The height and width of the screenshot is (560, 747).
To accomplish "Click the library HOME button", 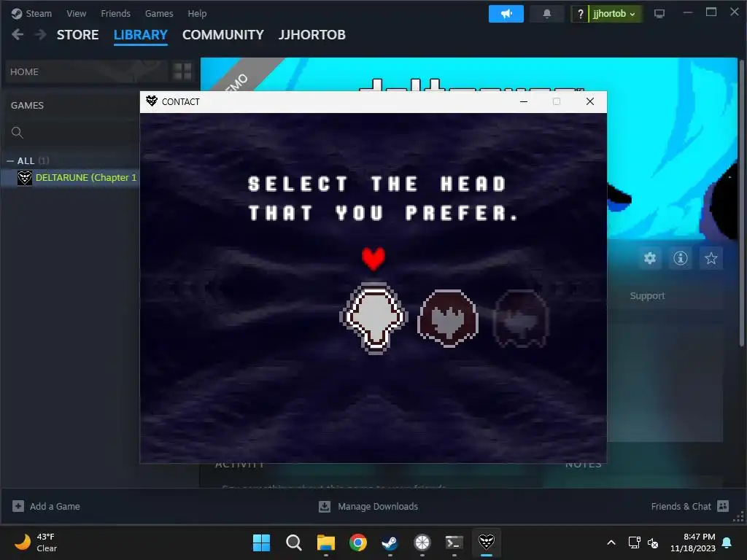I will pos(87,72).
